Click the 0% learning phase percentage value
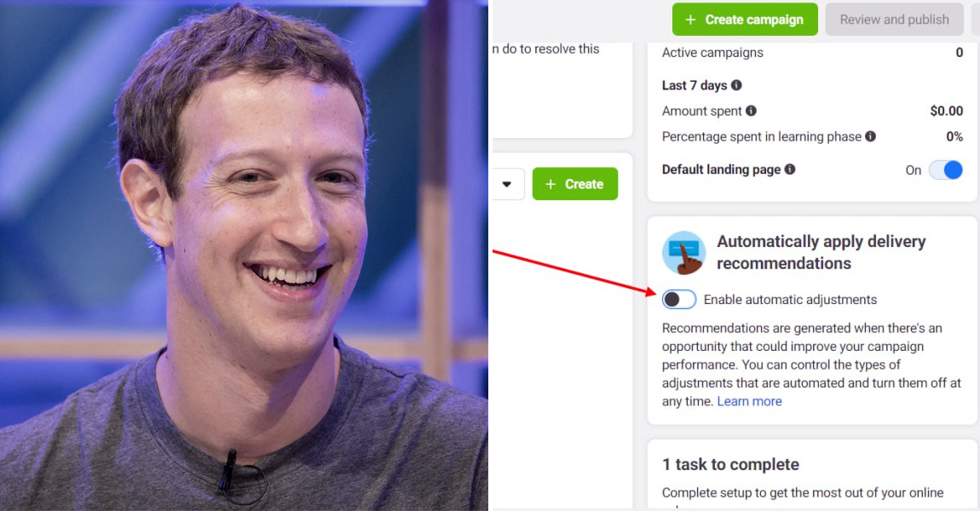This screenshot has height=511, width=980. (x=954, y=137)
